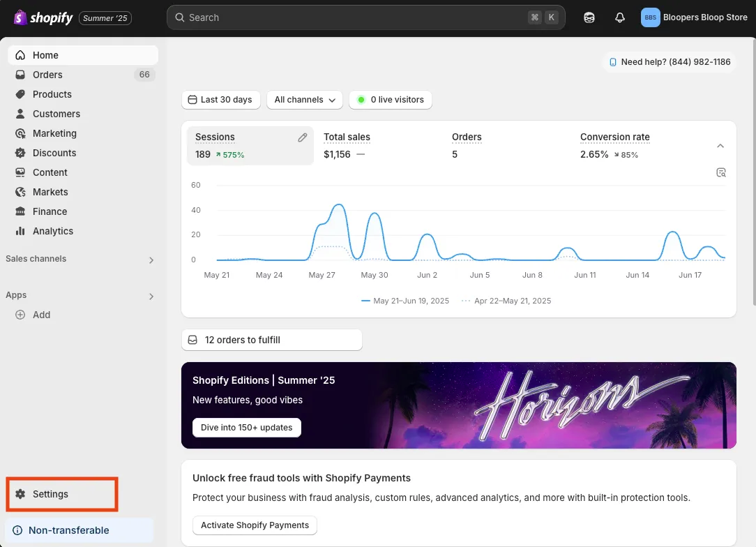The width and height of the screenshot is (756, 547).
Task: Select the Sessions metric card
Action: point(250,146)
